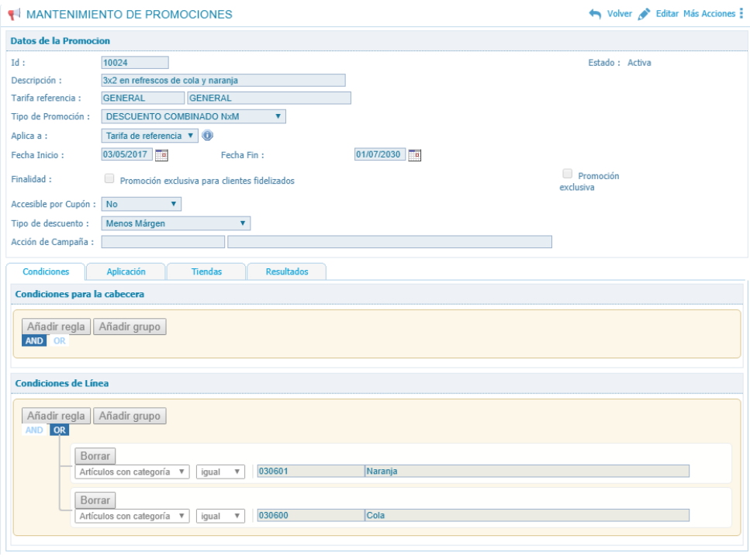
Task: Open the Resultados tab
Action: (286, 271)
